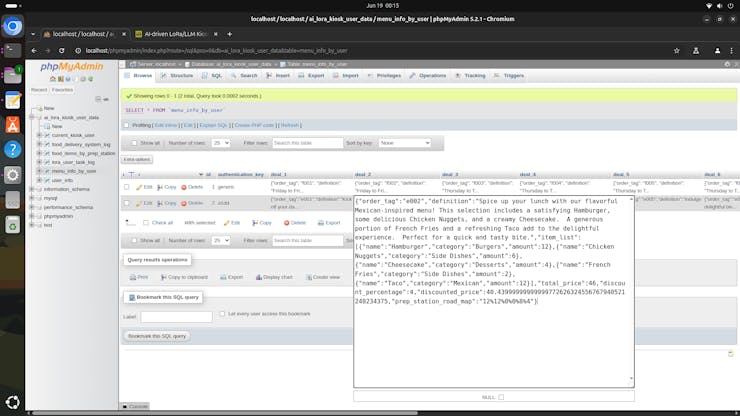Open browser three-dot menu
Screen dimensions: 740x416
tap(732, 51)
